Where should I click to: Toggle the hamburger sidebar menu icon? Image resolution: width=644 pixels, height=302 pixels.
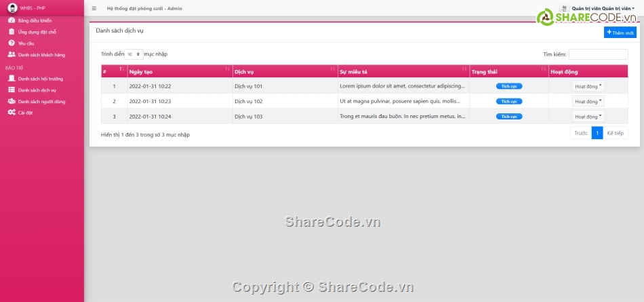pyautogui.click(x=94, y=8)
